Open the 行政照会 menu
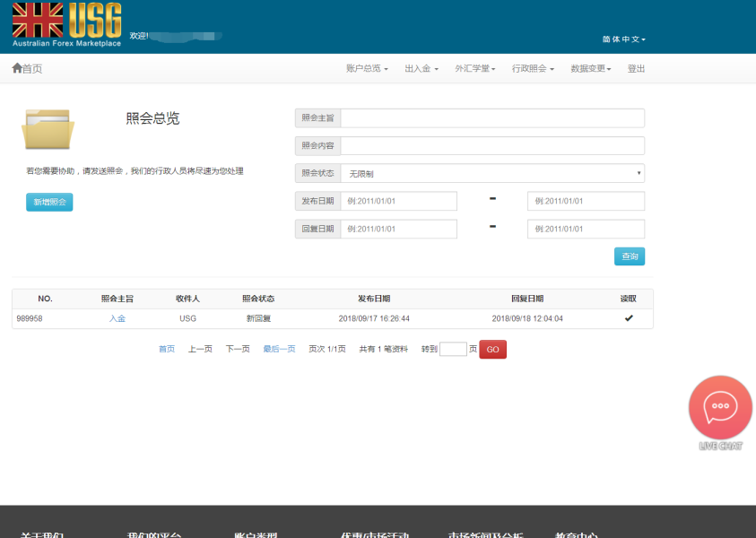The image size is (756, 538). click(x=533, y=69)
